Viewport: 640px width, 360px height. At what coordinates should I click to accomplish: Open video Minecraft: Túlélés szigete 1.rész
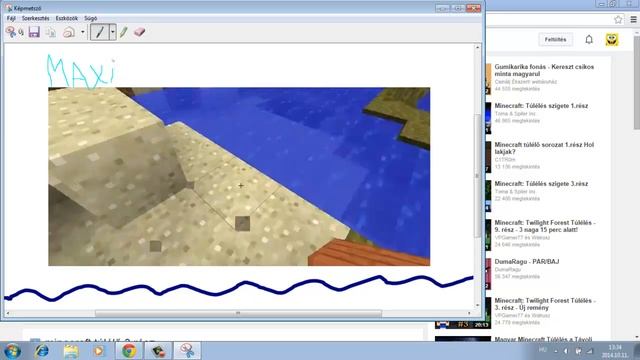[x=541, y=106]
